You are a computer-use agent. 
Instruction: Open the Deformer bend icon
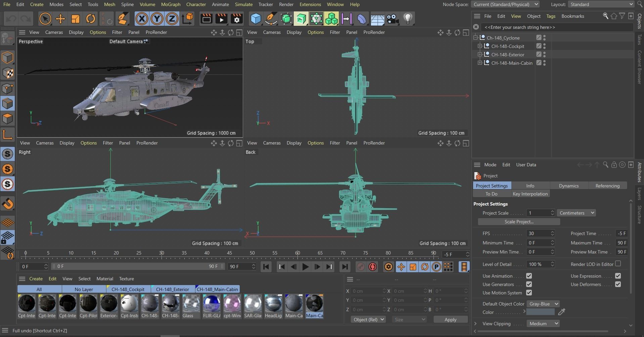click(362, 19)
